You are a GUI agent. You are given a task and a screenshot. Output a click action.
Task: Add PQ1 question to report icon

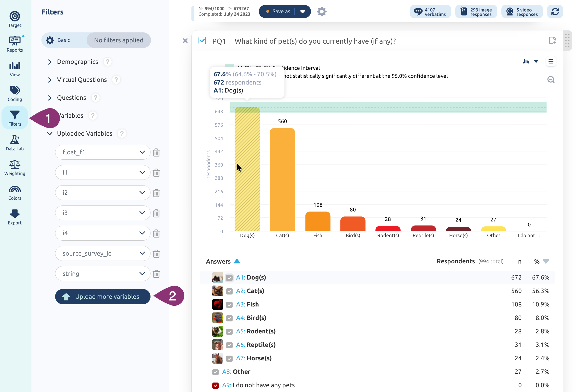pyautogui.click(x=552, y=40)
